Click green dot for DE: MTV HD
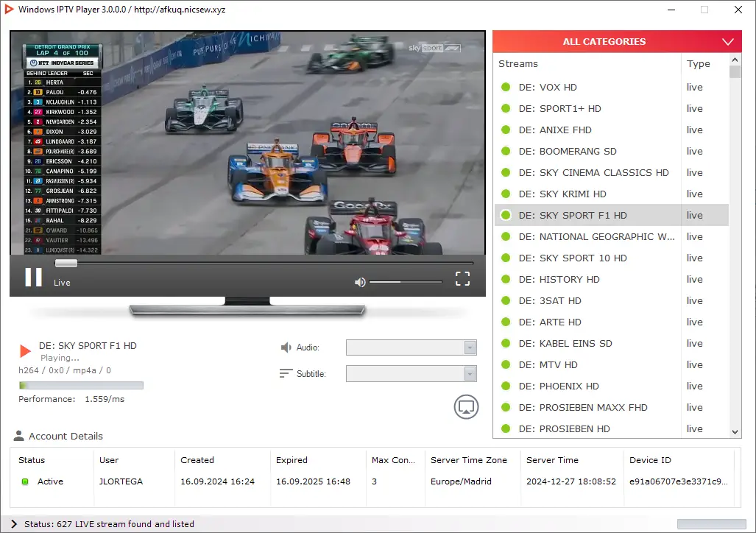This screenshot has width=756, height=533. [x=506, y=364]
